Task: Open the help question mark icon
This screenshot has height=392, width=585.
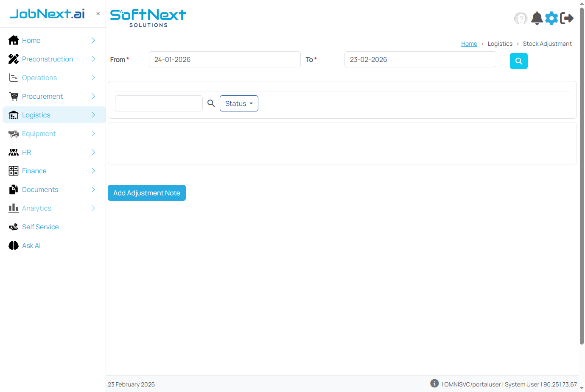Action: 521,18
